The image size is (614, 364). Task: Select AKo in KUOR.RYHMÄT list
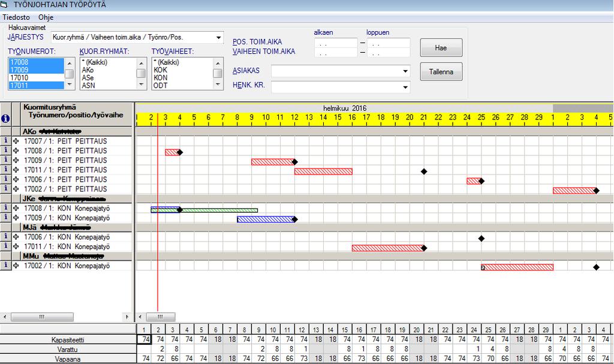pyautogui.click(x=108, y=70)
